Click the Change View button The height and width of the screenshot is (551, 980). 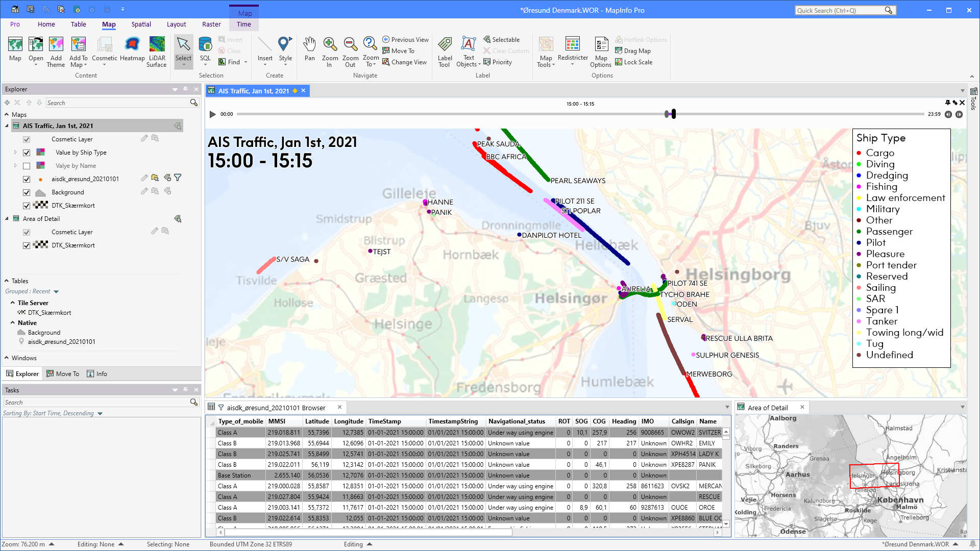click(405, 62)
